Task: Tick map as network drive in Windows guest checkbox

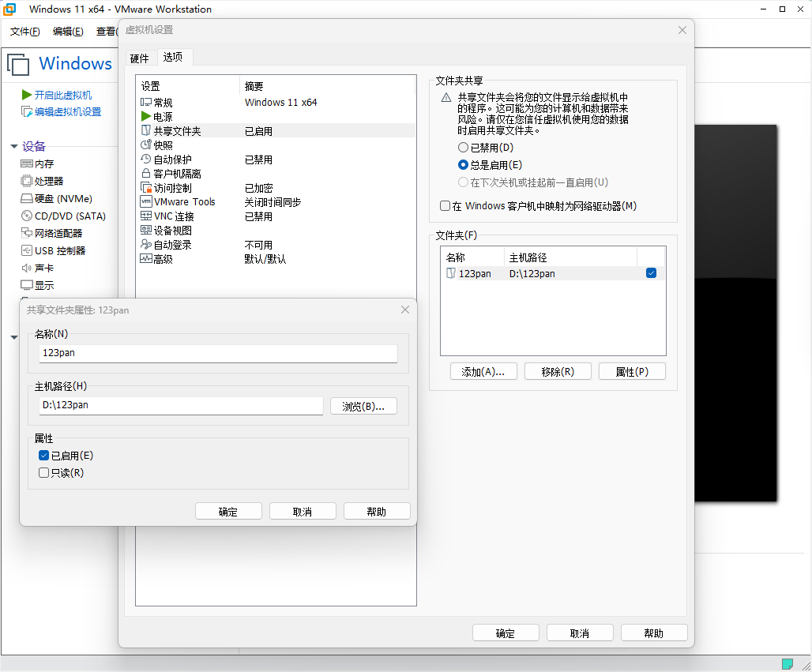Action: (445, 205)
